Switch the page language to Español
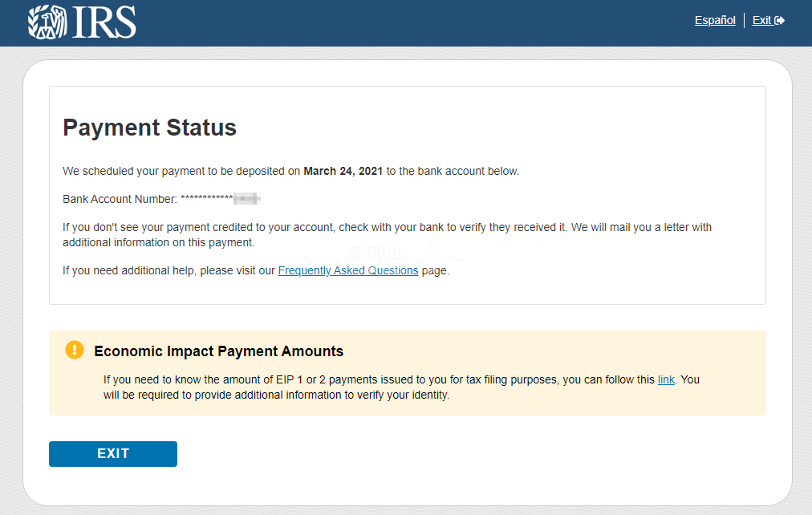 [x=715, y=21]
